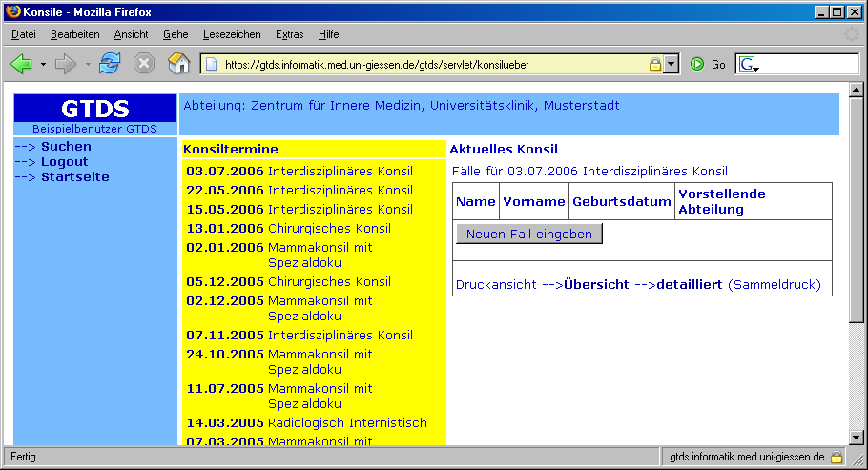
Task: Click the page scrollbar down arrow
Action: tap(856, 437)
